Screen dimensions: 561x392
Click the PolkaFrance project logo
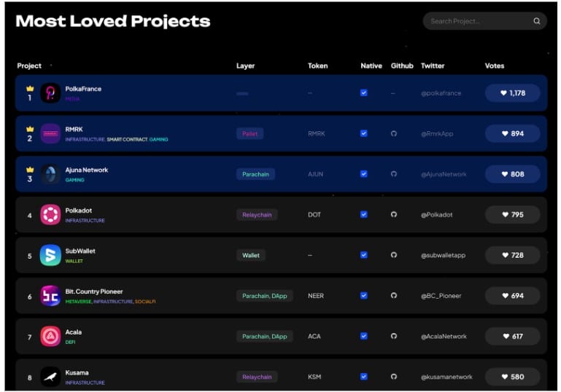tap(50, 93)
